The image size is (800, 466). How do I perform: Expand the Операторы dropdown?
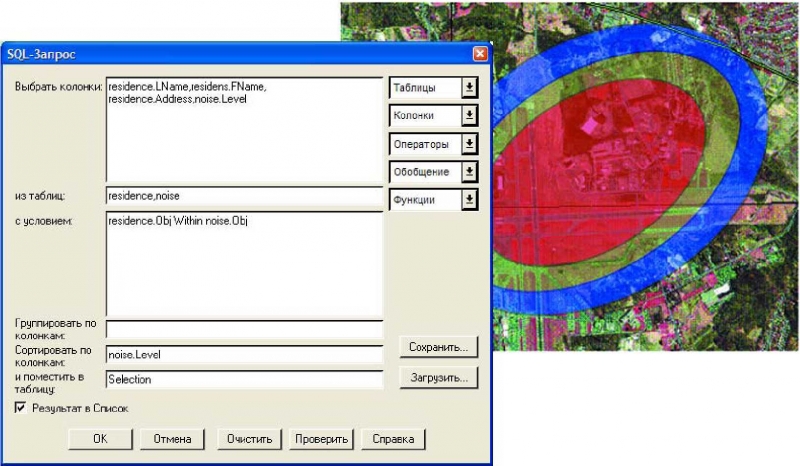[434, 144]
